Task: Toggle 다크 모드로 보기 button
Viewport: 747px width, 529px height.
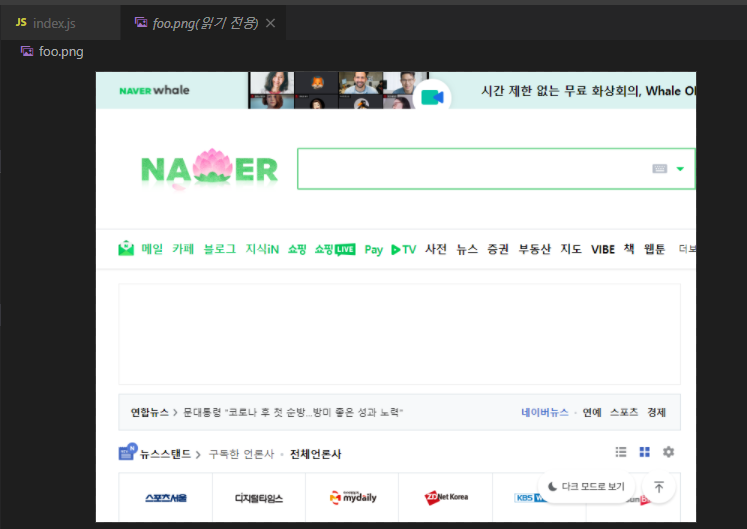Action: 586,487
